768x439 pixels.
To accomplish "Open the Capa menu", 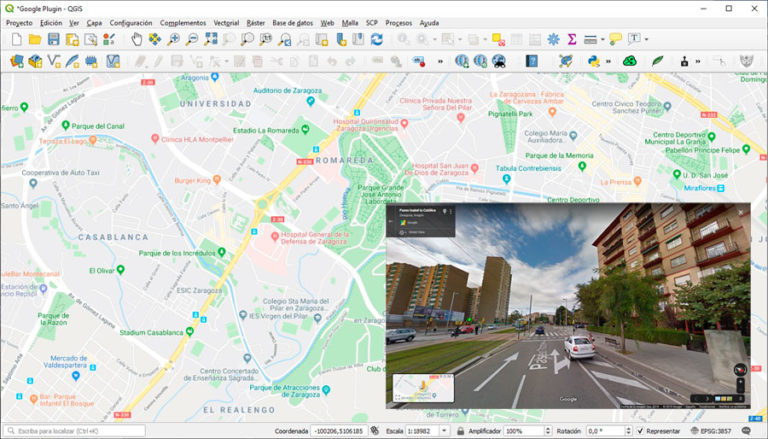I will (x=94, y=23).
